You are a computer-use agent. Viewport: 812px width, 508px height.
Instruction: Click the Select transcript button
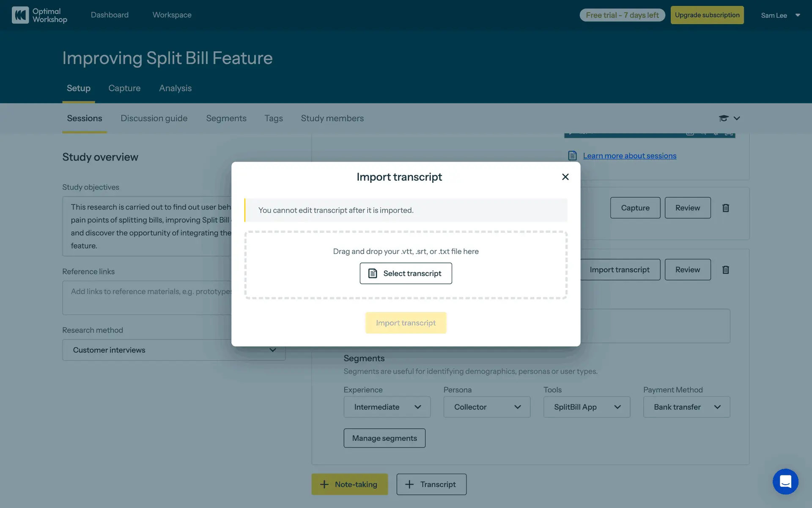click(406, 273)
